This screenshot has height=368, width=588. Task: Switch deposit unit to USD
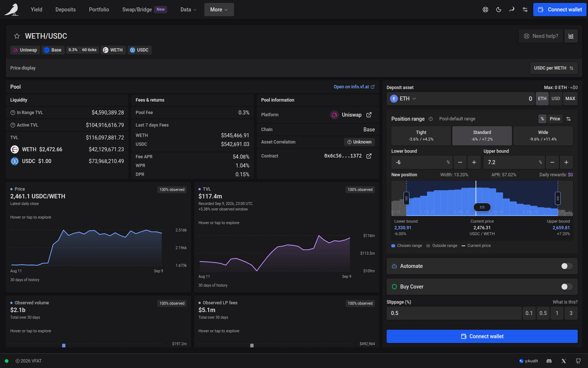(556, 99)
